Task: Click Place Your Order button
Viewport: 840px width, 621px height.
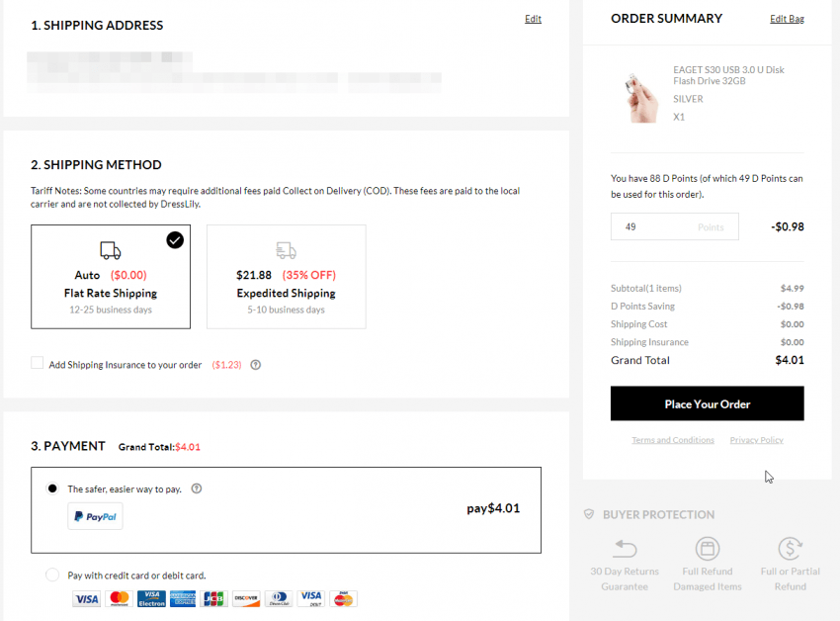Action: coord(708,403)
